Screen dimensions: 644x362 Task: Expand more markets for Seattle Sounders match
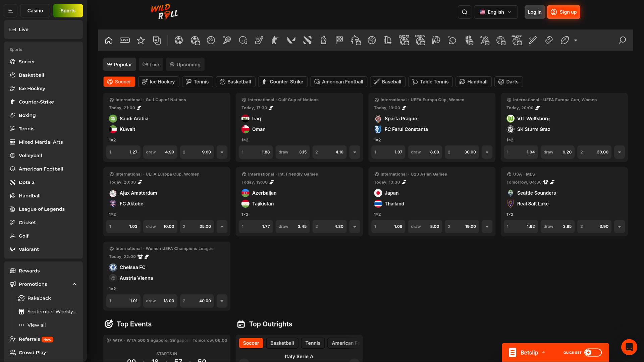tap(620, 227)
